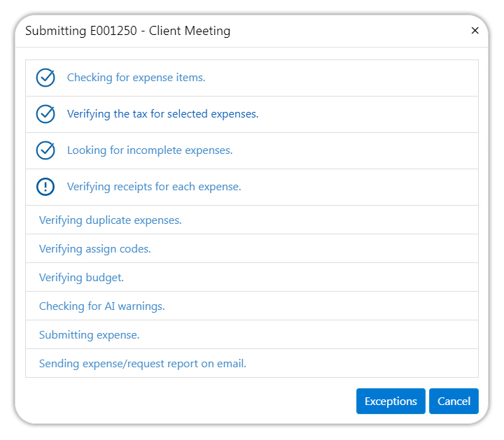
Task: Select the "Looking for incomplete expenses." text
Action: point(150,150)
